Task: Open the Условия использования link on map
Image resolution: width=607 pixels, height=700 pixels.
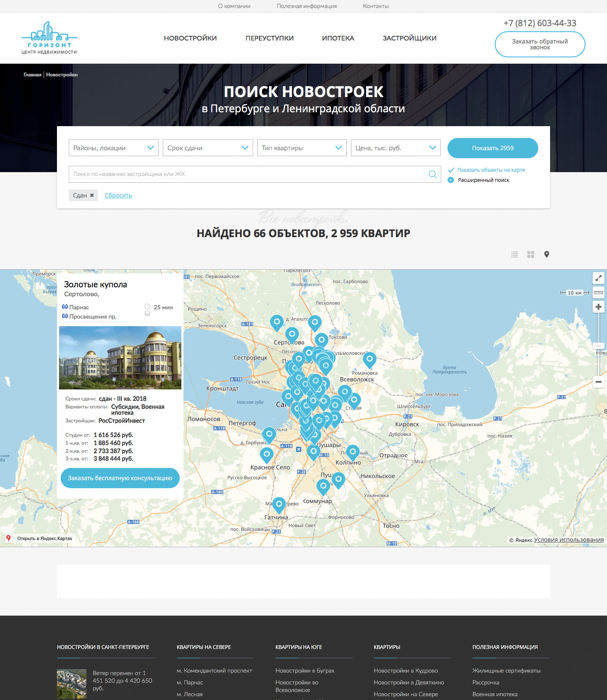Action: (569, 540)
